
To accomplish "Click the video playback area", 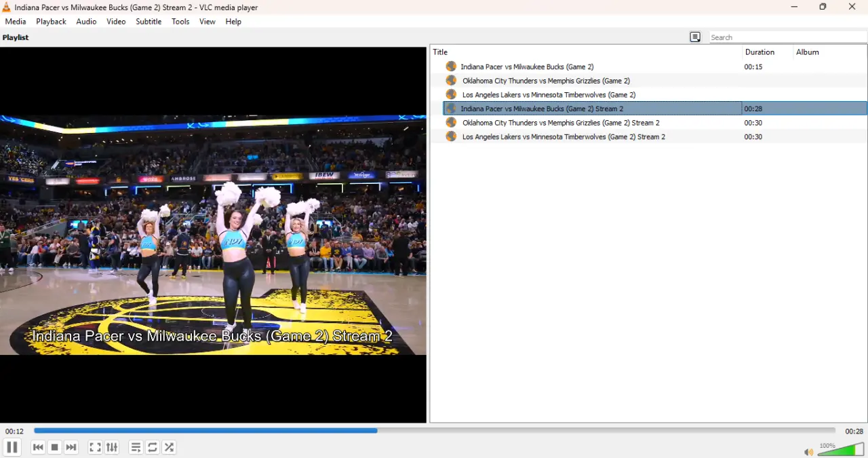I will tap(213, 235).
